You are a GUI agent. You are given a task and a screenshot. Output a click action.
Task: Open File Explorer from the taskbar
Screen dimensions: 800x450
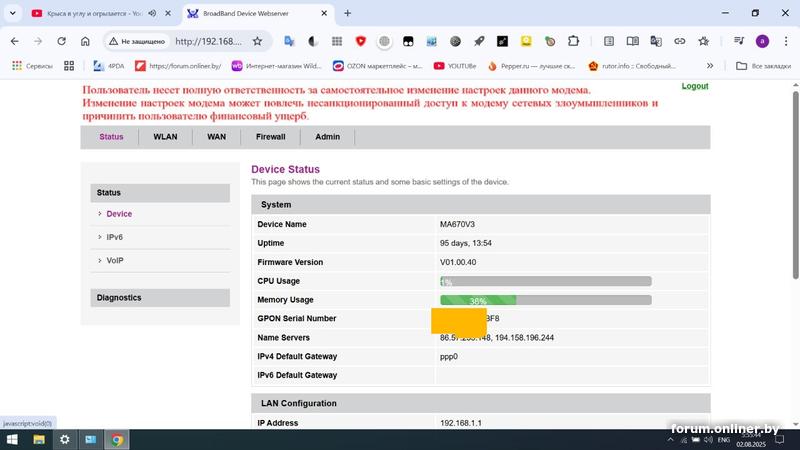pos(39,440)
